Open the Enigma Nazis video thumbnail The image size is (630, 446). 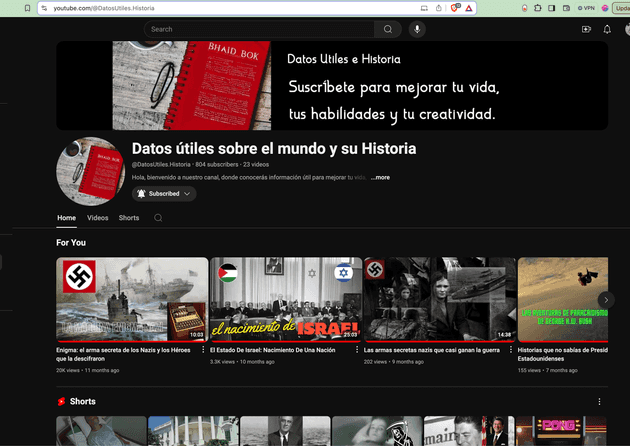tap(132, 300)
